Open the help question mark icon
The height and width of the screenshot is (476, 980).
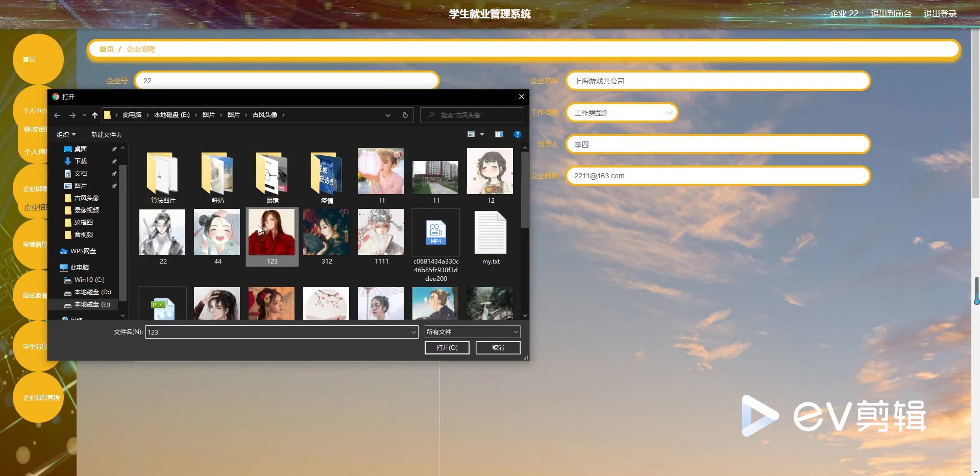[x=518, y=134]
